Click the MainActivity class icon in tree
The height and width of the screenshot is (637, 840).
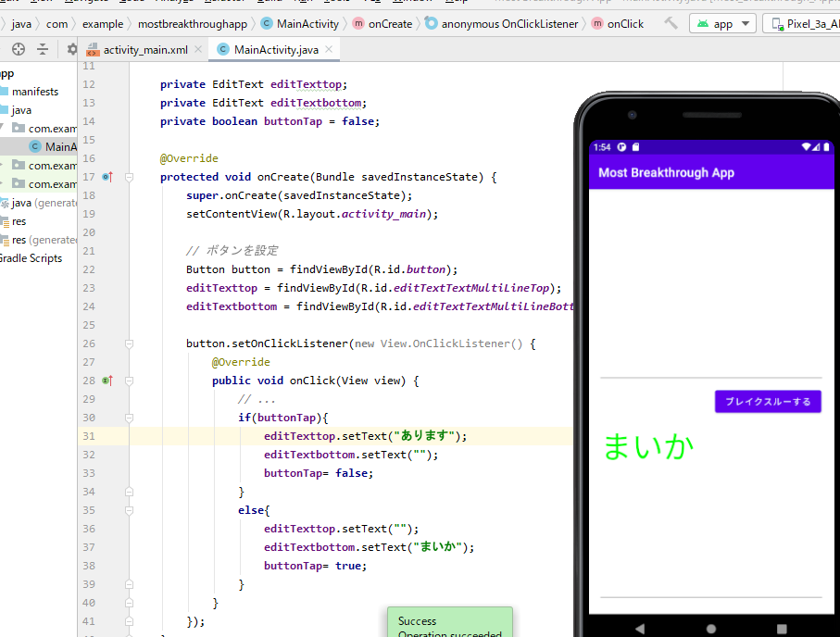point(35,146)
